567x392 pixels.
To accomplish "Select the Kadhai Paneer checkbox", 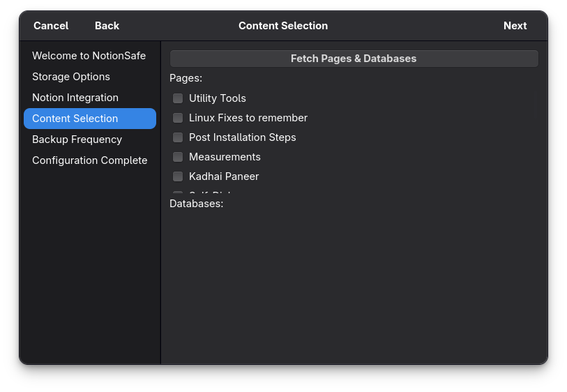I will click(178, 176).
